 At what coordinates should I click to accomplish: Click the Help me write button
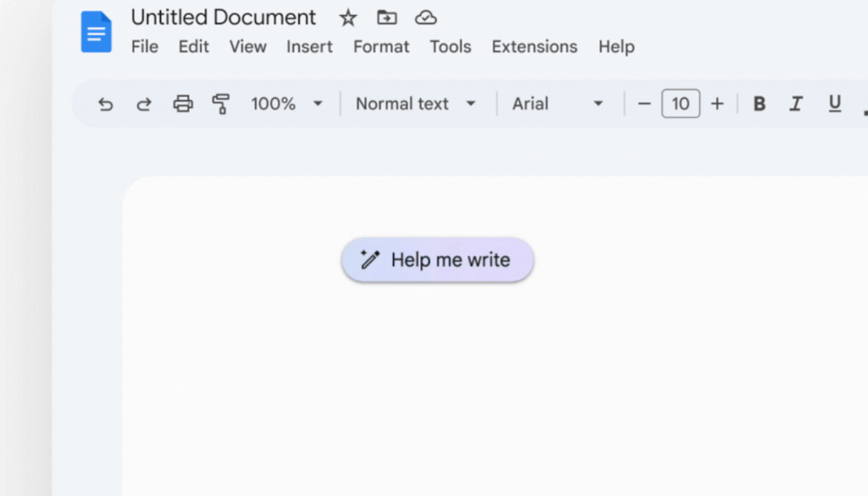pos(437,260)
